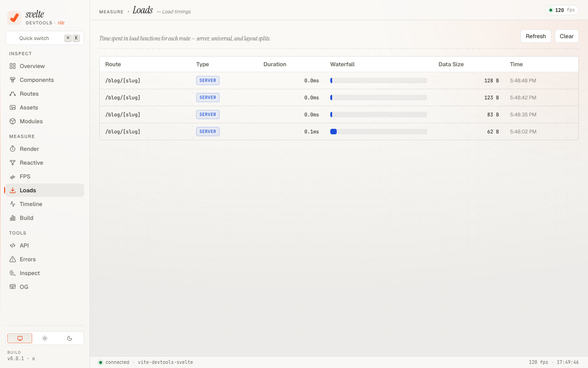588x368 pixels.
Task: Click the Build bar-chart icon
Action: tap(13, 218)
